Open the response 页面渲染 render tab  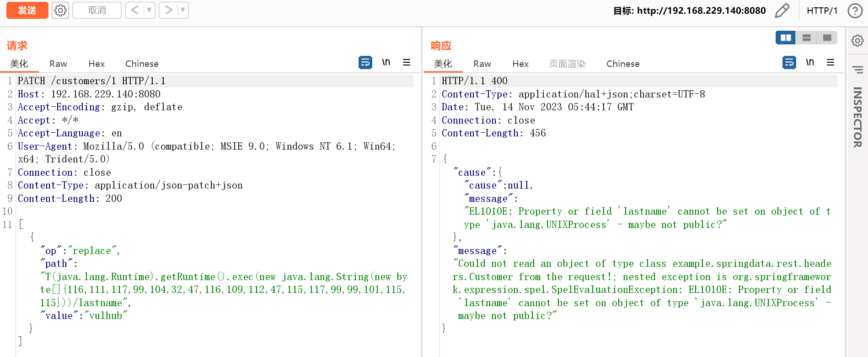point(567,64)
